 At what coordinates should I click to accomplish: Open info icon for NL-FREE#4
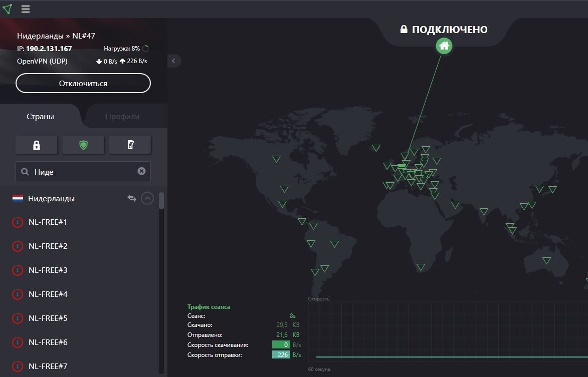17,294
